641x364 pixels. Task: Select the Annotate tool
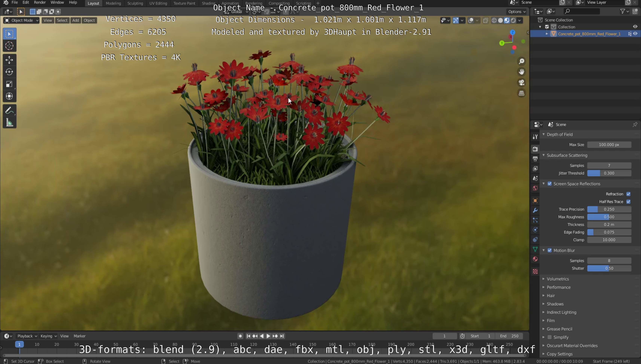pos(9,110)
